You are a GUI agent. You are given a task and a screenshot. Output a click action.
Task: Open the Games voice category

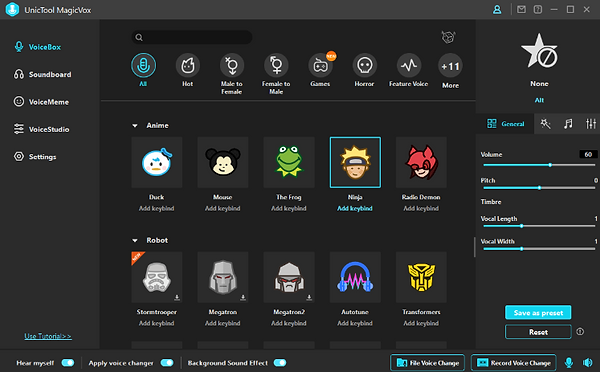[x=321, y=65]
